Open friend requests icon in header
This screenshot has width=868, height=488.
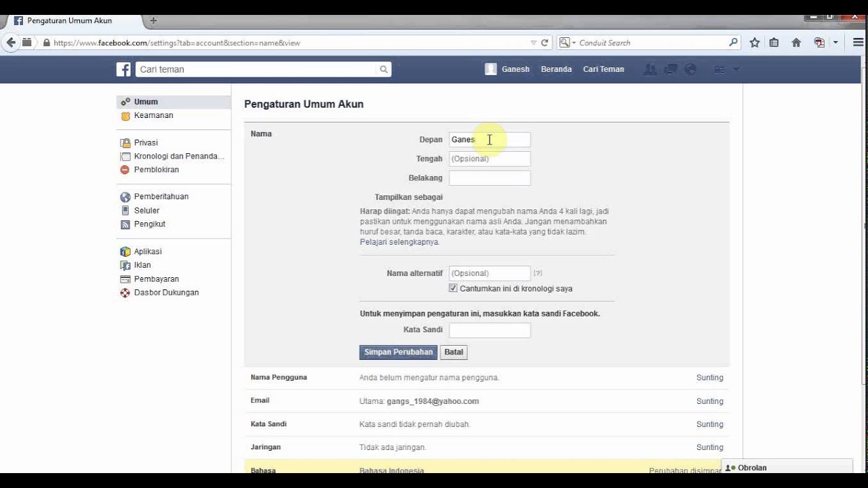coord(650,69)
